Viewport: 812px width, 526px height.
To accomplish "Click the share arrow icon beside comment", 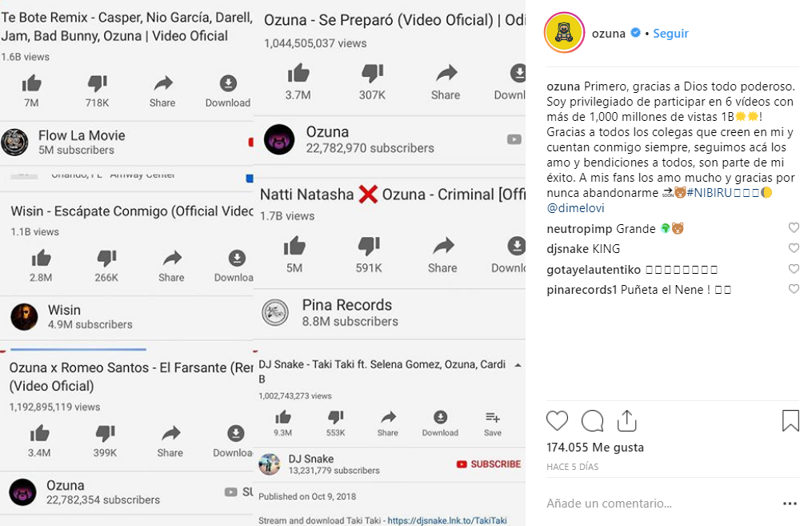I will tap(626, 421).
